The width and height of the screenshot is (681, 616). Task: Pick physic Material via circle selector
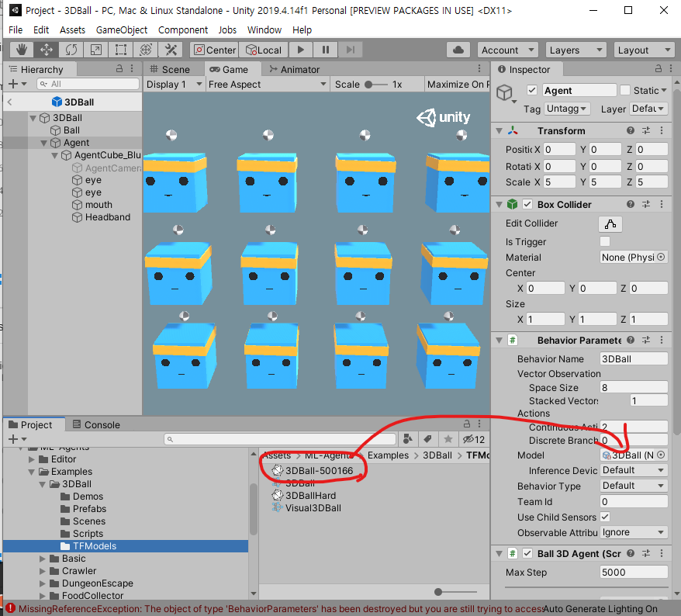click(x=661, y=257)
